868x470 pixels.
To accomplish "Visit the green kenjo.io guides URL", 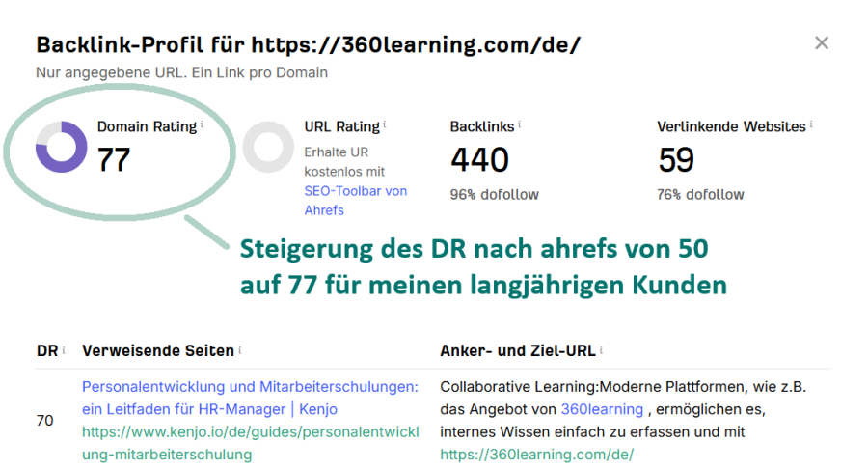I will pos(250,443).
